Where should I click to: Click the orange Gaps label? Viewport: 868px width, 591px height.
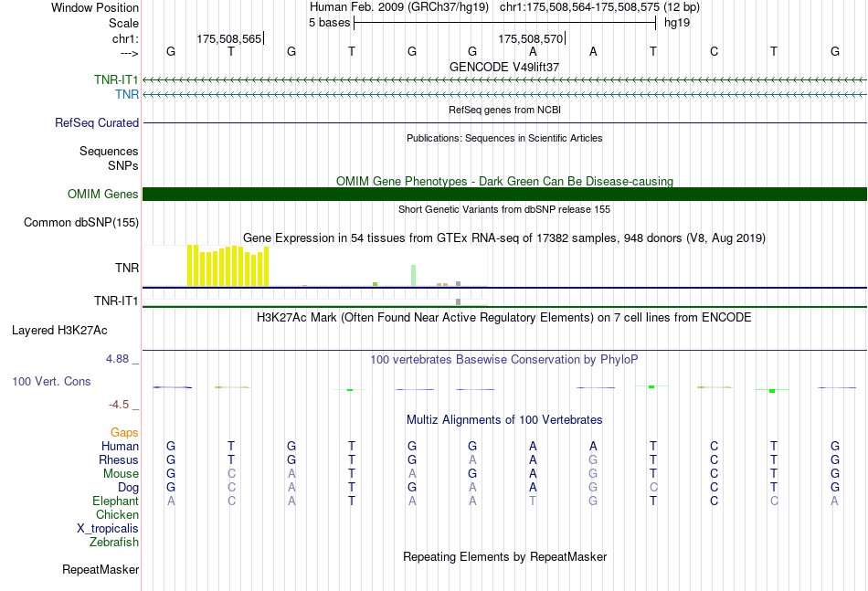(124, 433)
